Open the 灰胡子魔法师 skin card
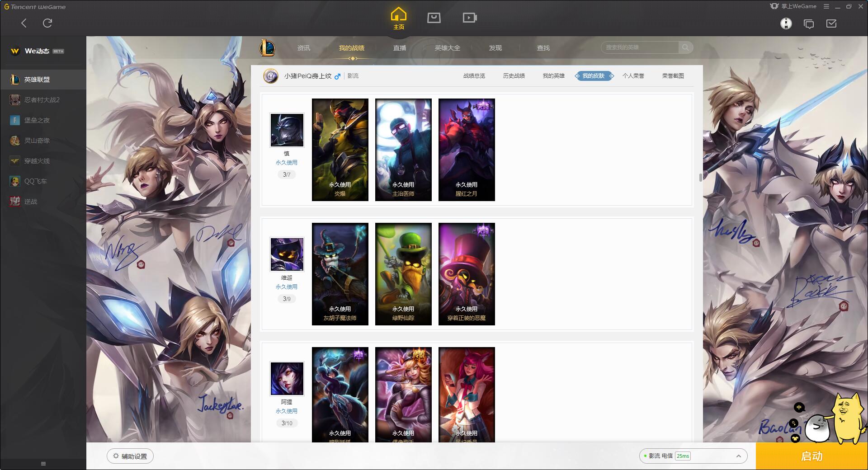Image resolution: width=868 pixels, height=470 pixels. coord(340,274)
